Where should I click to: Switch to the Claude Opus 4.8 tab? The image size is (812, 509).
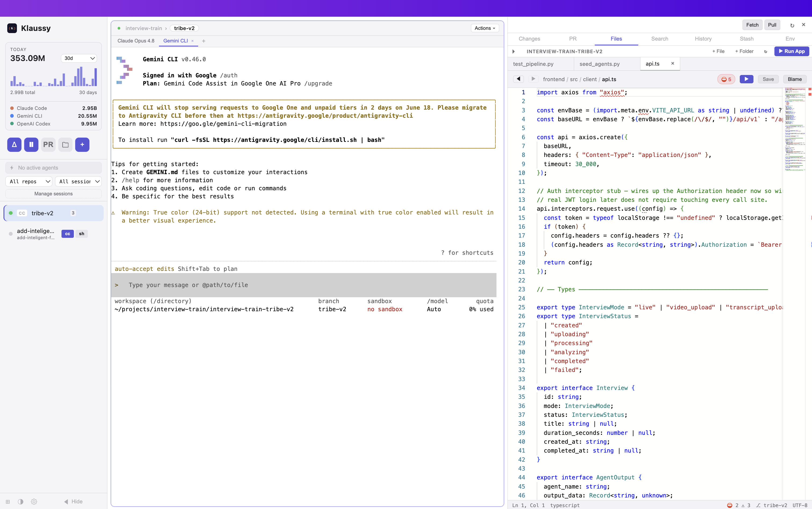pyautogui.click(x=136, y=41)
